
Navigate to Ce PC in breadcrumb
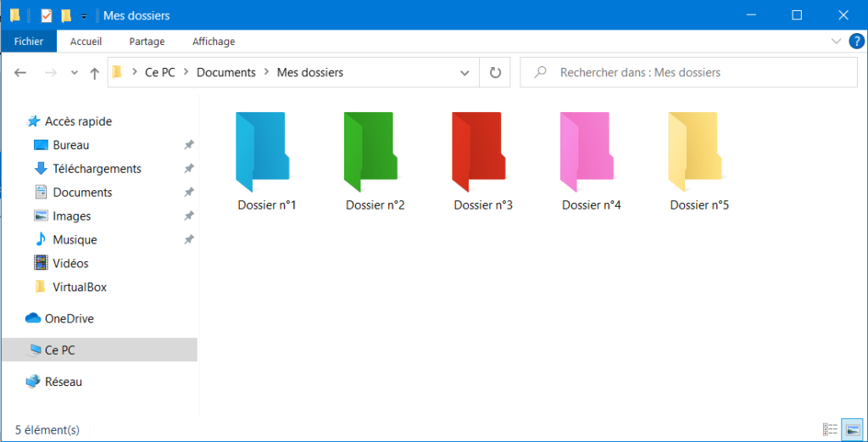click(x=160, y=73)
